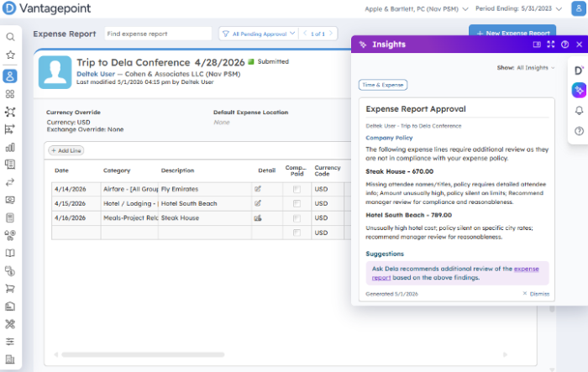This screenshot has height=372, width=588.
Task: Close the Insights panel
Action: (x=579, y=45)
